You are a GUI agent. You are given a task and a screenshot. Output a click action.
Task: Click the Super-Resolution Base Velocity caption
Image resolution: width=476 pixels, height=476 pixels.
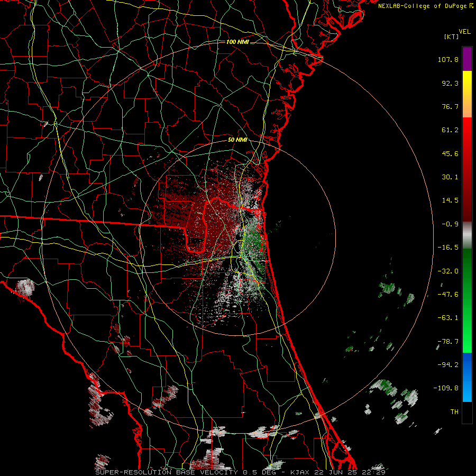241,472
